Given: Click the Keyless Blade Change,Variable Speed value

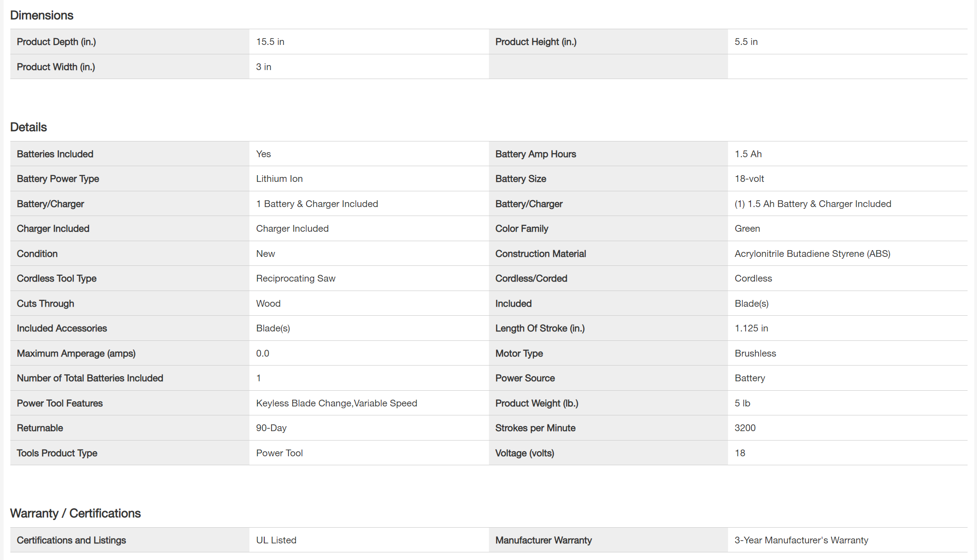Looking at the screenshot, I should (x=336, y=403).
